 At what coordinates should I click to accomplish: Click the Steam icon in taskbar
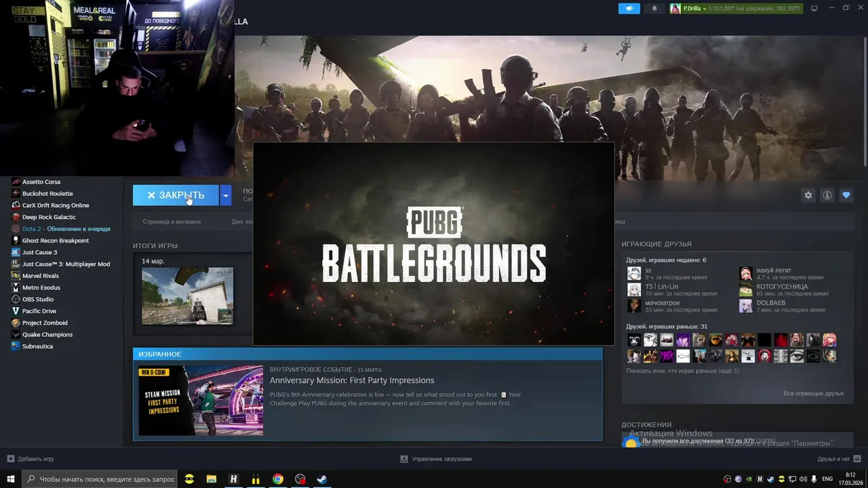point(322,479)
